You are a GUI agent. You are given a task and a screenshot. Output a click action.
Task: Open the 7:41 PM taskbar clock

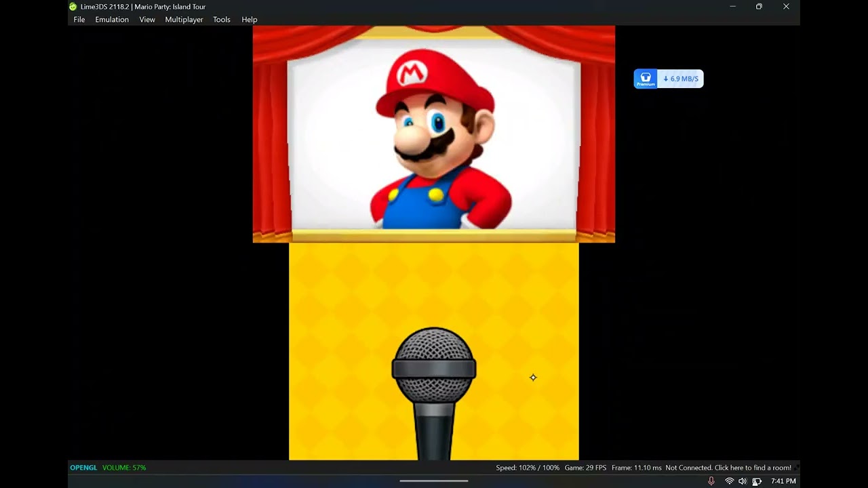[x=783, y=481]
